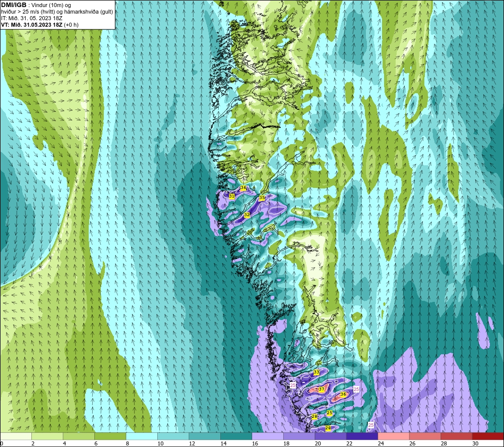This screenshot has height=447, width=504.
Task: Click the yellow '35' gust label
Action: tap(262, 198)
